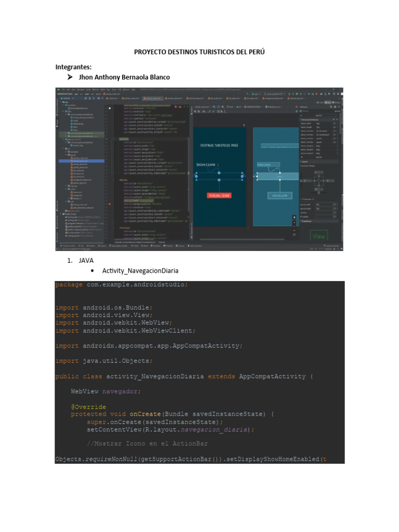Switch the editor to Split view mode
399x532 pixels.
[x=327, y=102]
